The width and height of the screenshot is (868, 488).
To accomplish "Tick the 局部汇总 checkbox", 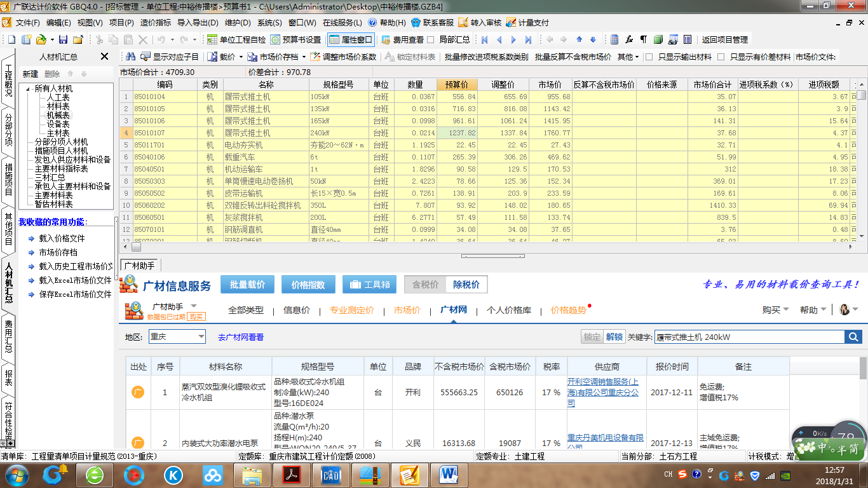I will pos(431,39).
